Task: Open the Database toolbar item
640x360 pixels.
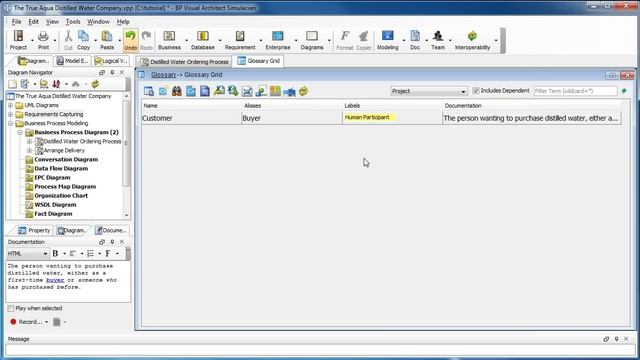Action: (203, 40)
